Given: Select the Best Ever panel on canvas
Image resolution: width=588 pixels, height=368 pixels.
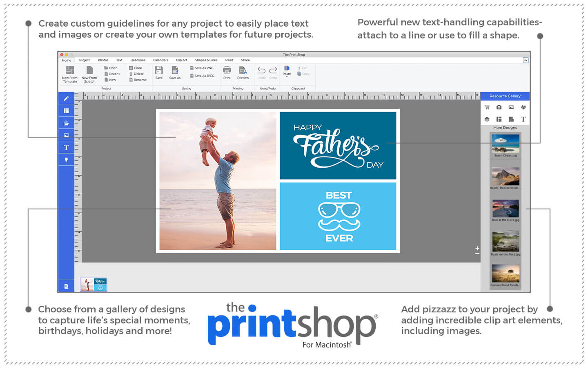Looking at the screenshot, I should 338,216.
